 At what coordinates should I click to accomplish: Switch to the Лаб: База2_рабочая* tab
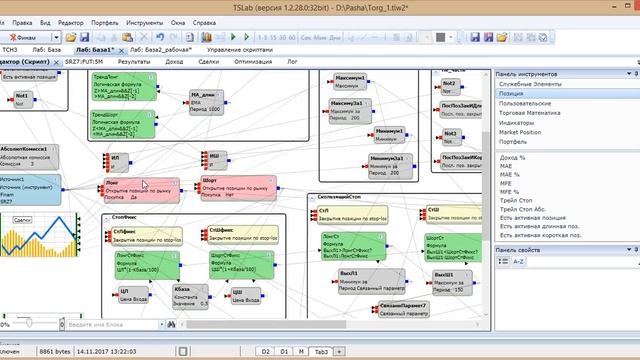tap(161, 50)
